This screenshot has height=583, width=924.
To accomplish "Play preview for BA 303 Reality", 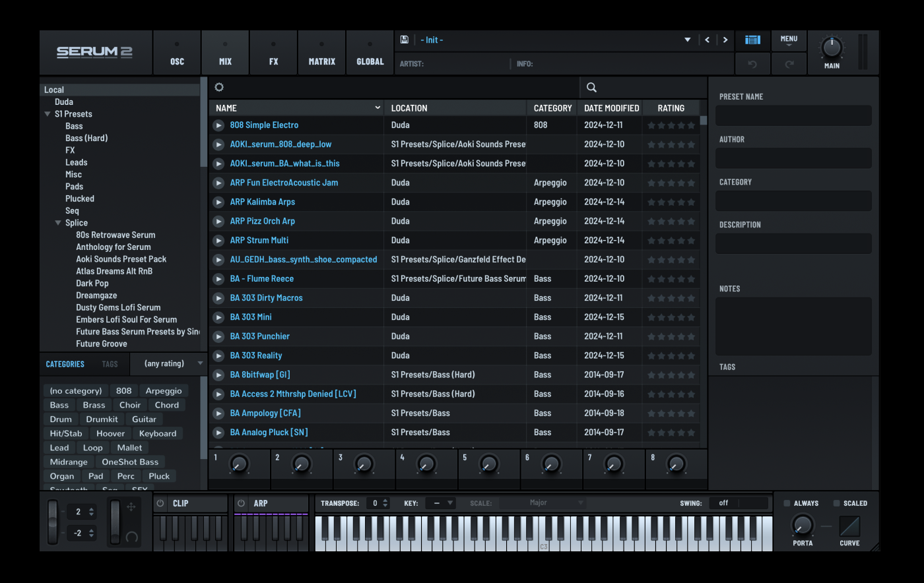I will pos(218,355).
